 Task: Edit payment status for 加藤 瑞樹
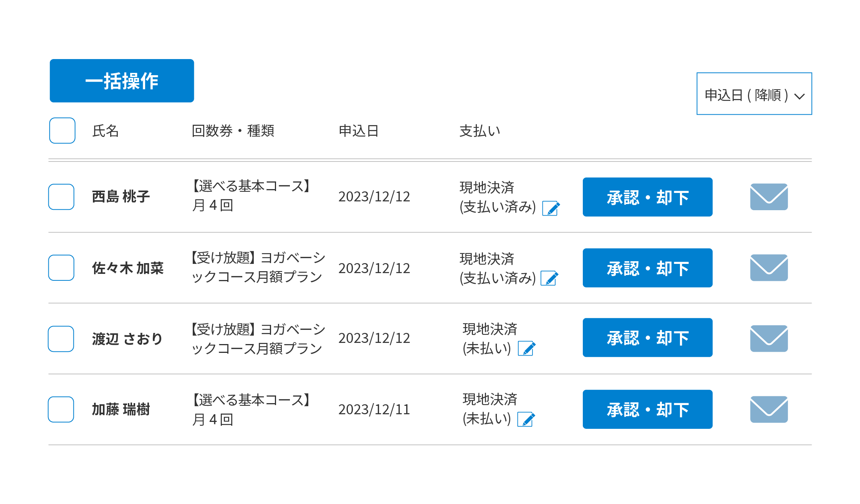pos(526,419)
